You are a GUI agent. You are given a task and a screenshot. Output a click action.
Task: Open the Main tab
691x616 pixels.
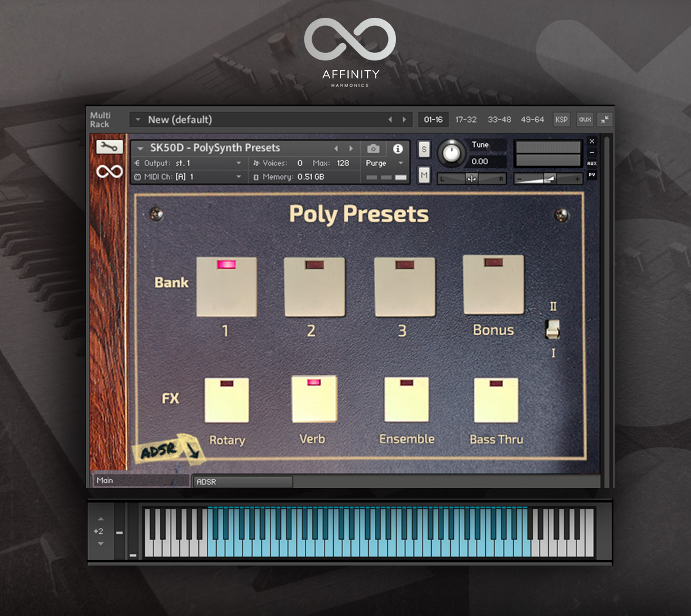click(141, 481)
